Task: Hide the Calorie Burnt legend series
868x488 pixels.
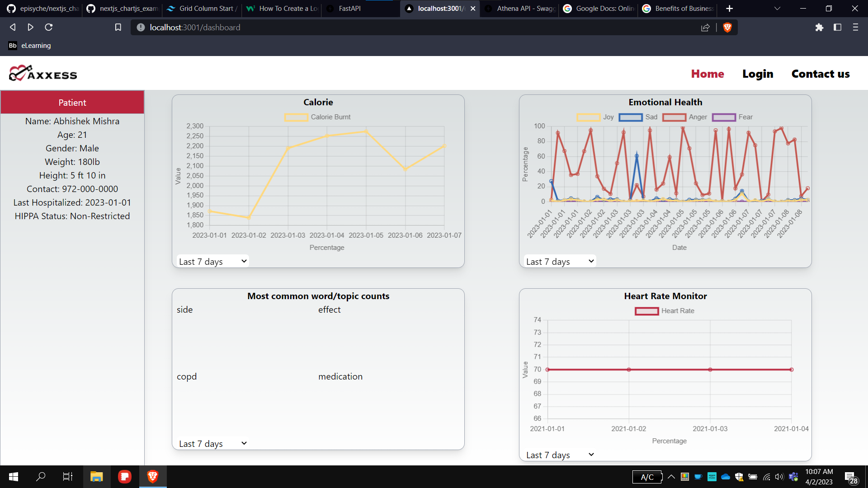Action: tap(317, 117)
